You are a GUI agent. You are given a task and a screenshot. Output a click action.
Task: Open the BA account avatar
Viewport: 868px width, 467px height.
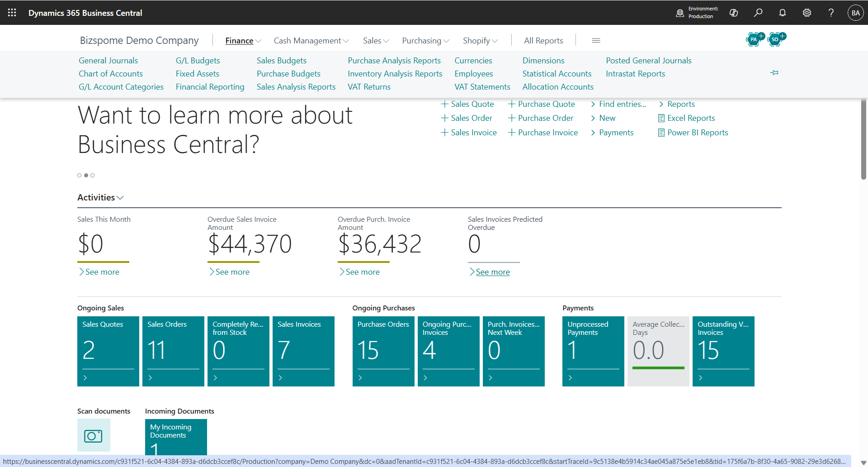[855, 13]
